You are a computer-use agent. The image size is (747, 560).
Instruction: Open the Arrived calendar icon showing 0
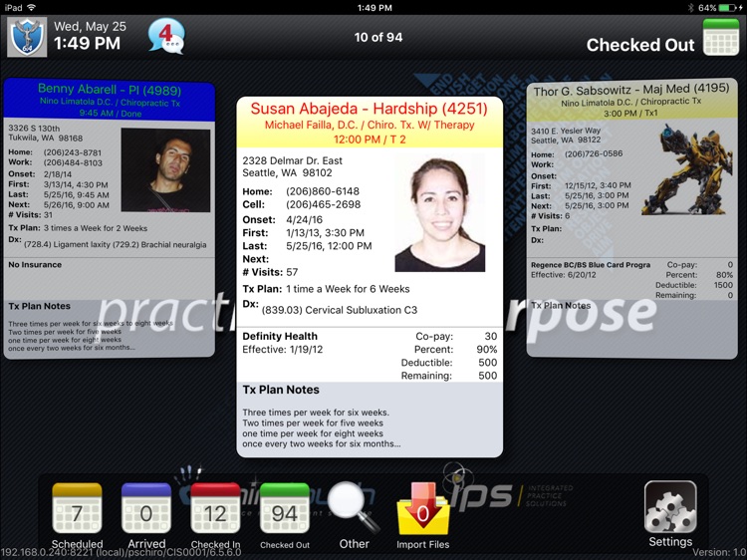coord(146,508)
